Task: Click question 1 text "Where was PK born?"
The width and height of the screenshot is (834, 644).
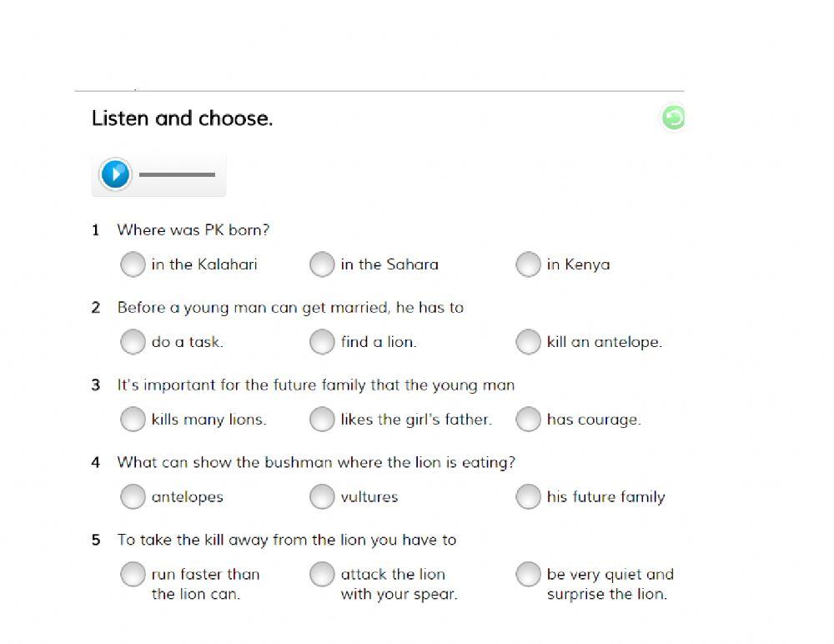Action: click(x=193, y=229)
